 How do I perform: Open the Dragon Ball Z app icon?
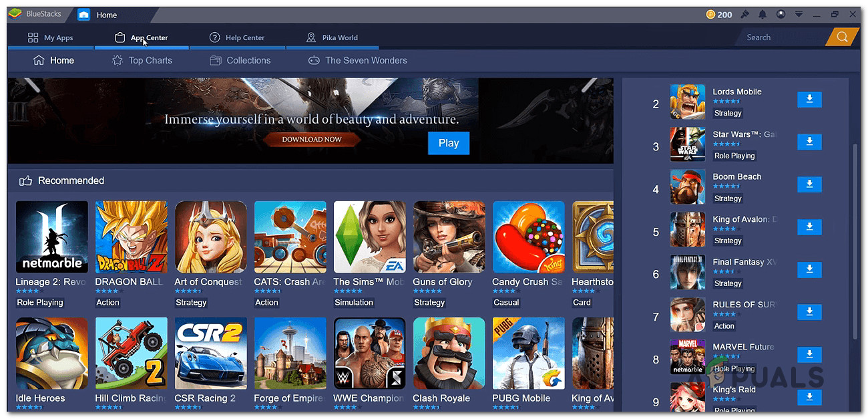click(x=132, y=237)
